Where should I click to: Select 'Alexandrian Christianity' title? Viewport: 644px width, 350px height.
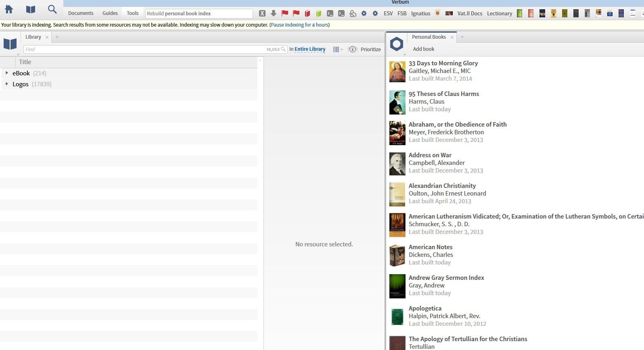[x=442, y=185]
